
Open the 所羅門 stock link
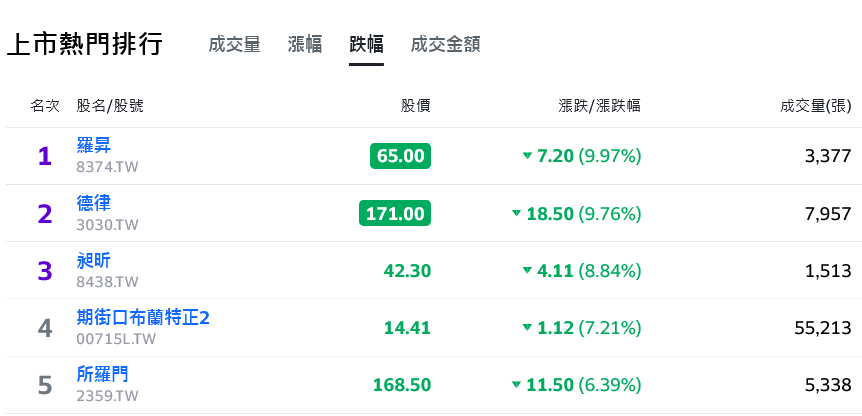[x=102, y=375]
